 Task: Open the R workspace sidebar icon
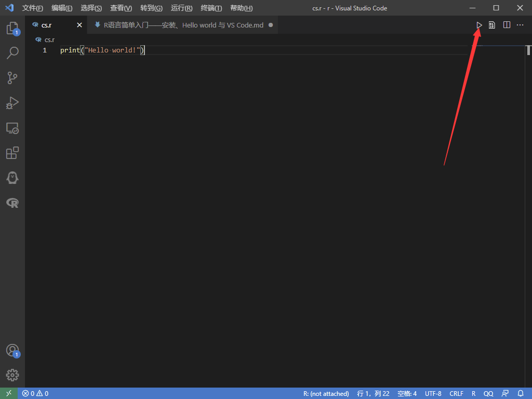[12, 203]
